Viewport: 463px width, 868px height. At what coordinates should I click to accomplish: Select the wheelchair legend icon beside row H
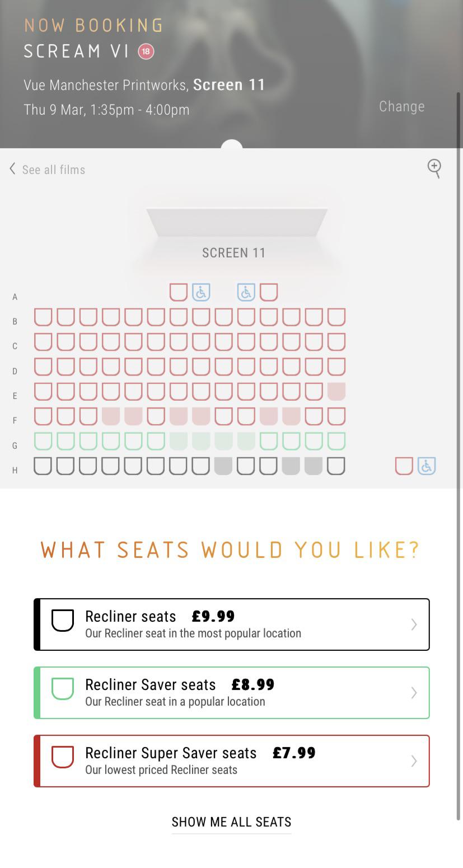[x=426, y=466]
